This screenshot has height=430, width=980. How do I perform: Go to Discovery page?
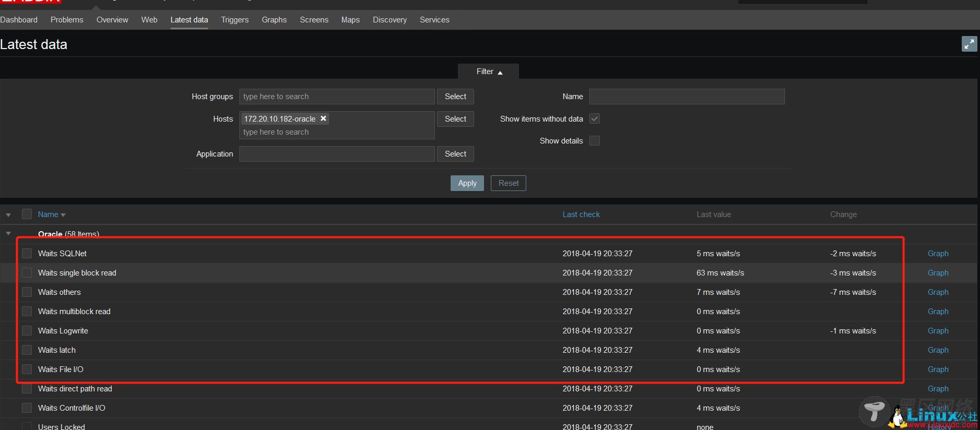390,20
